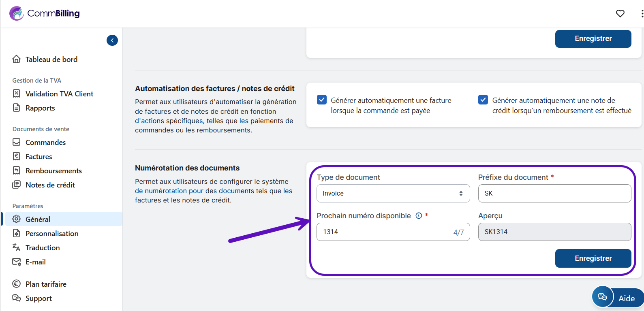This screenshot has width=644, height=311.
Task: Click the Général gear icon in sidebar
Action: click(16, 219)
